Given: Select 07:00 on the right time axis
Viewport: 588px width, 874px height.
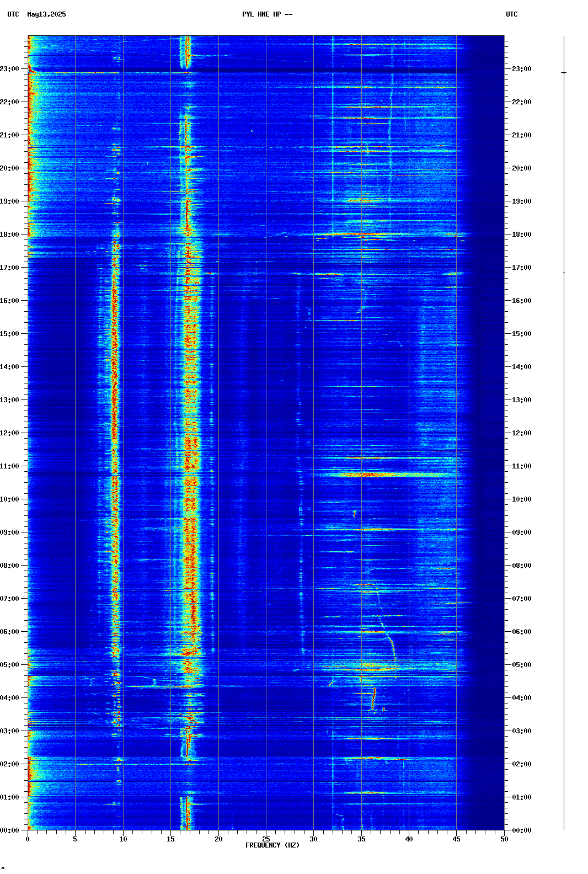Looking at the screenshot, I should click(522, 599).
